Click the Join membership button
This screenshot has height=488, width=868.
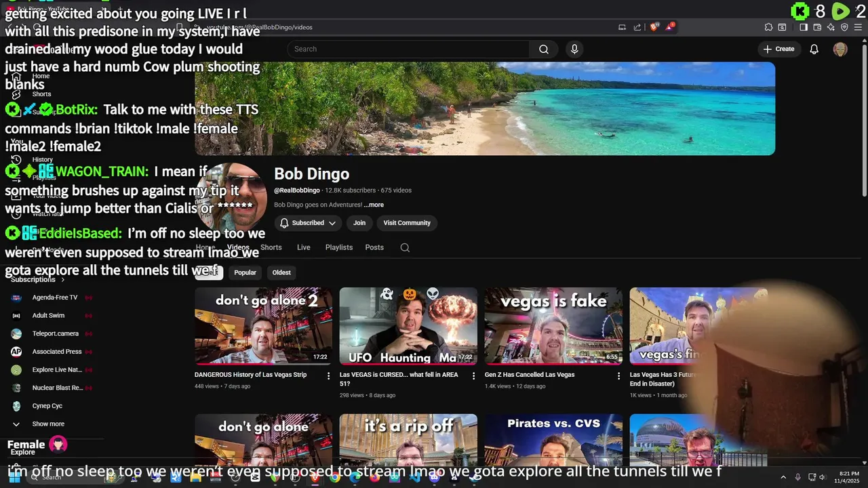click(359, 223)
